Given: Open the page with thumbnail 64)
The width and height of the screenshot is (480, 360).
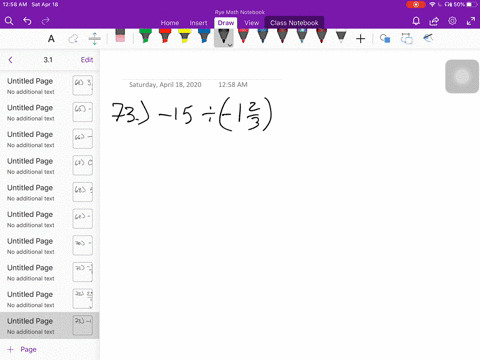Looking at the screenshot, I should pyautogui.click(x=50, y=85).
